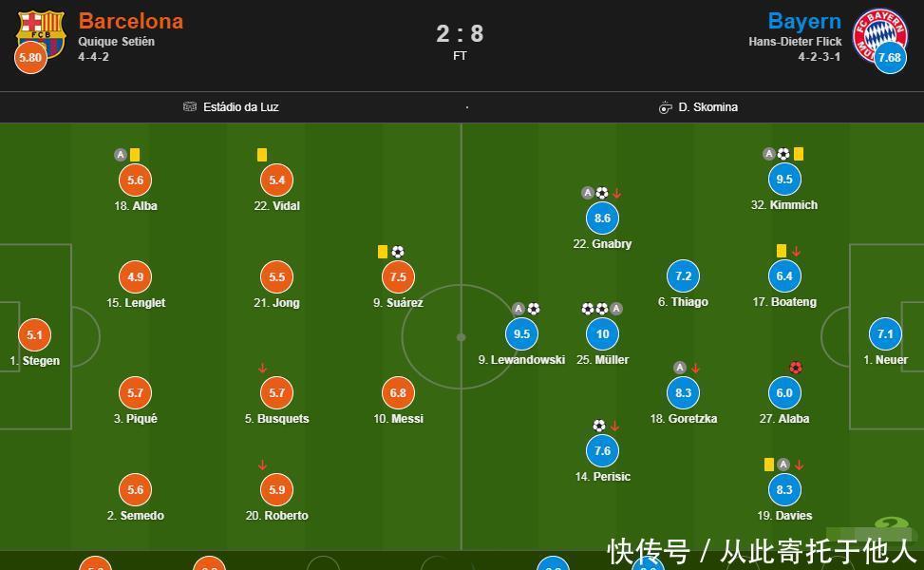924x570 pixels.
Task: Click the goal ball icon above Suárez
Action: (397, 252)
